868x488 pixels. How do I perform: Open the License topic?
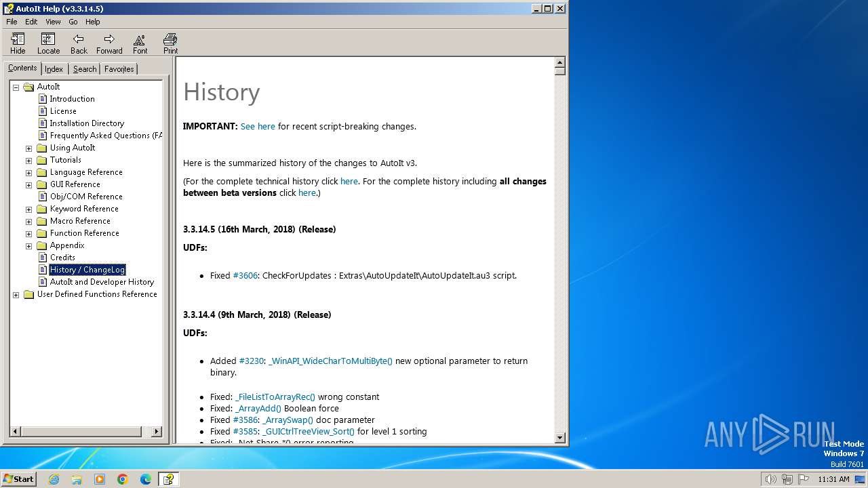(63, 111)
